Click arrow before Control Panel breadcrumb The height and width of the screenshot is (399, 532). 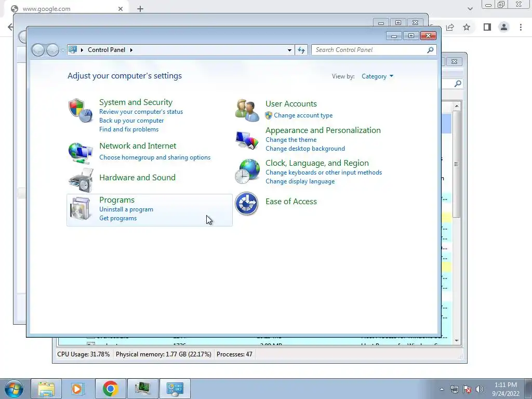82,50
